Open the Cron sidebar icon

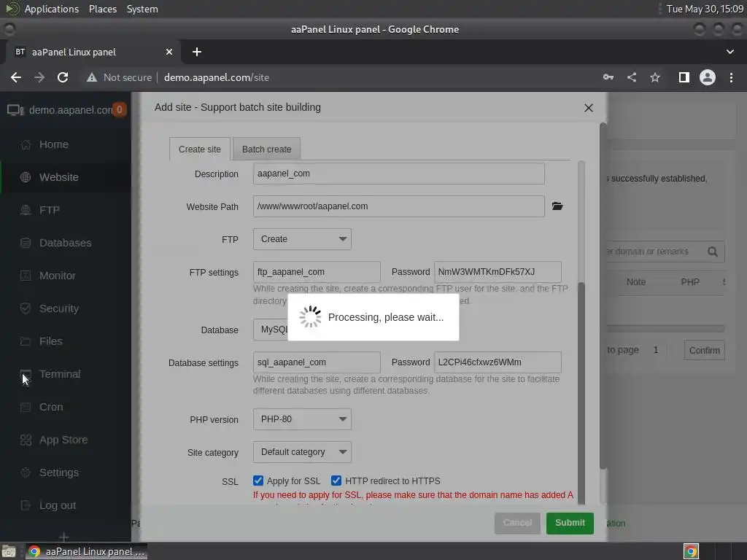pos(26,408)
